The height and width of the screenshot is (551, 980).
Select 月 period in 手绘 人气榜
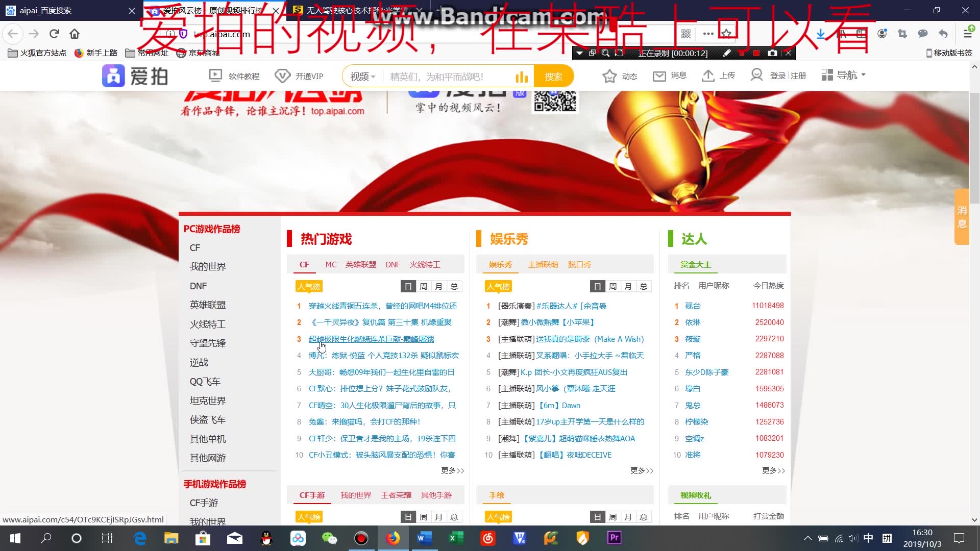pyautogui.click(x=628, y=517)
